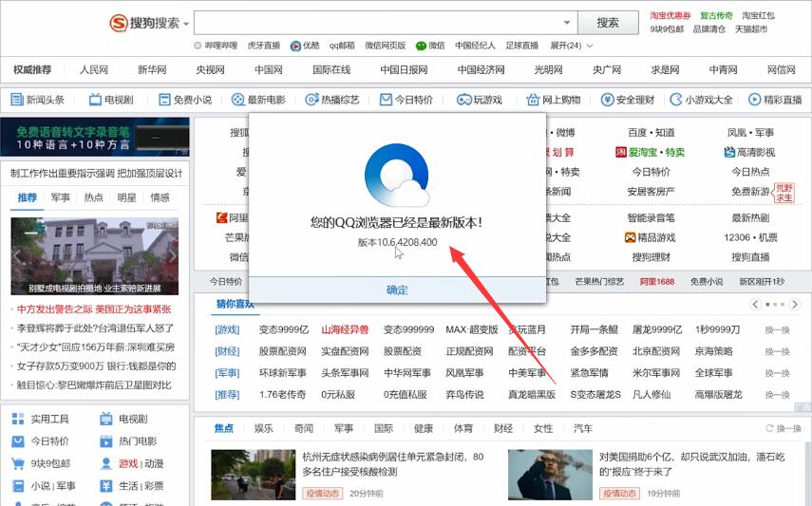This screenshot has height=506, width=812.
Task: Go to the previous page of 猜你喜欢 with the left arrow
Action: pos(755,305)
